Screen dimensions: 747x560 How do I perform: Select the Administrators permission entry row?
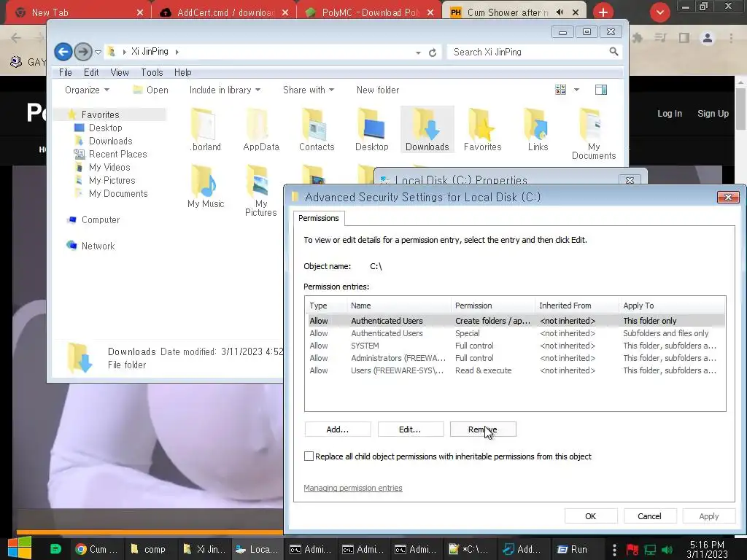pyautogui.click(x=515, y=358)
